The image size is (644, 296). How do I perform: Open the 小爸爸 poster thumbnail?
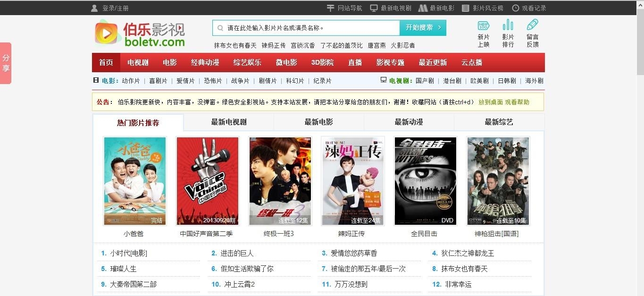tap(135, 181)
